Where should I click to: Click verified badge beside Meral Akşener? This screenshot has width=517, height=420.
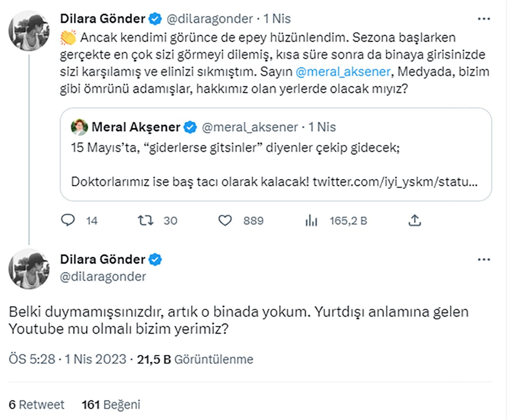pyautogui.click(x=191, y=127)
